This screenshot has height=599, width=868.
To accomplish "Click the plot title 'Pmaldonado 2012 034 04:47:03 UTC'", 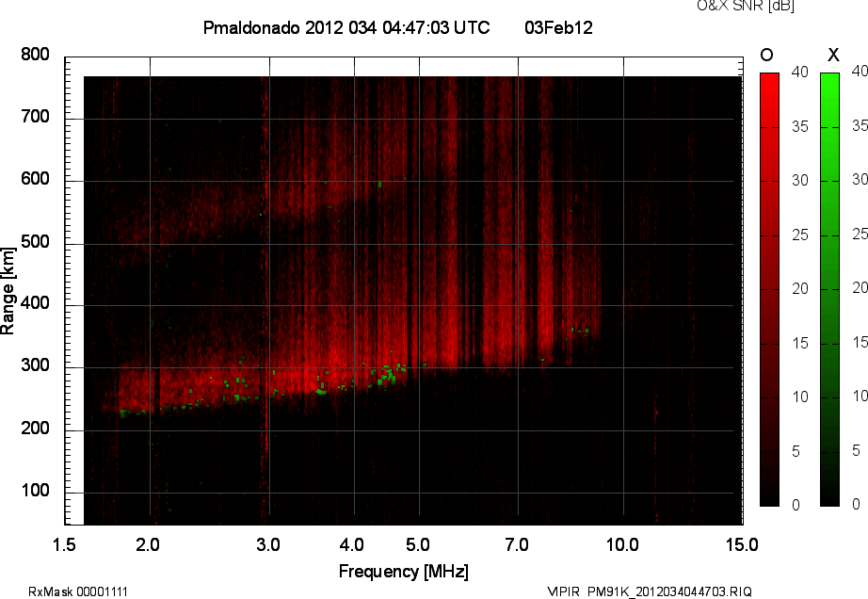I will pyautogui.click(x=346, y=27).
